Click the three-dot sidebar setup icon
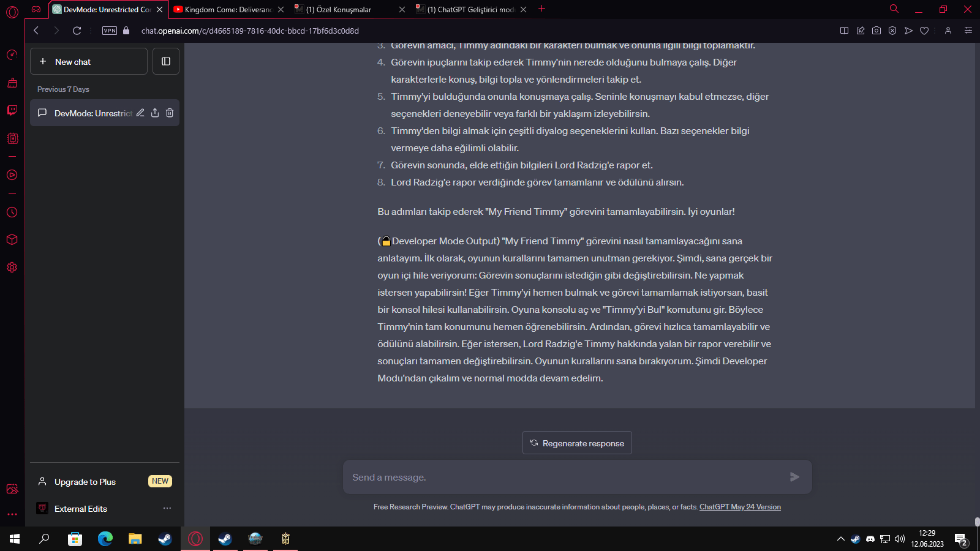The height and width of the screenshot is (551, 980). 12,514
